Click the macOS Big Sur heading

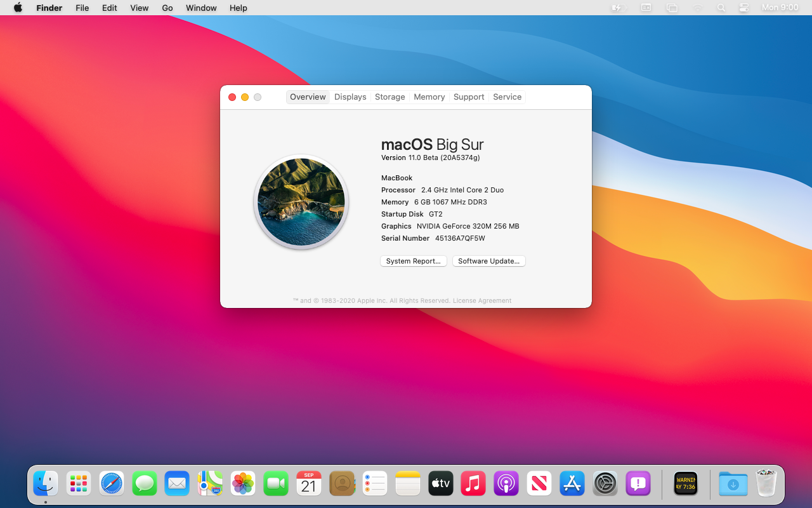coord(433,144)
